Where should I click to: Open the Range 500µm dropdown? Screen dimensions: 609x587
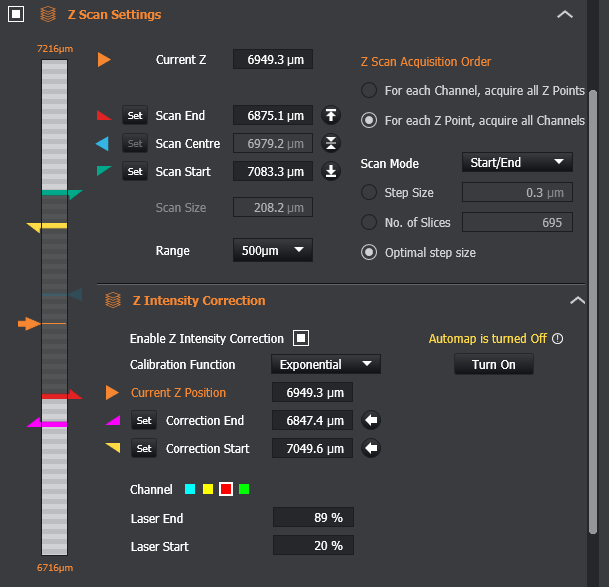(273, 250)
